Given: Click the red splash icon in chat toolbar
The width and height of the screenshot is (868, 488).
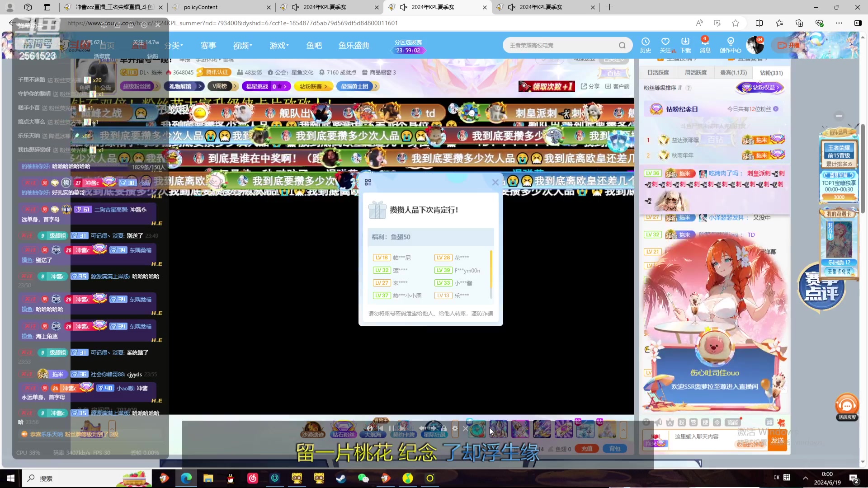Looking at the screenshot, I should click(782, 422).
